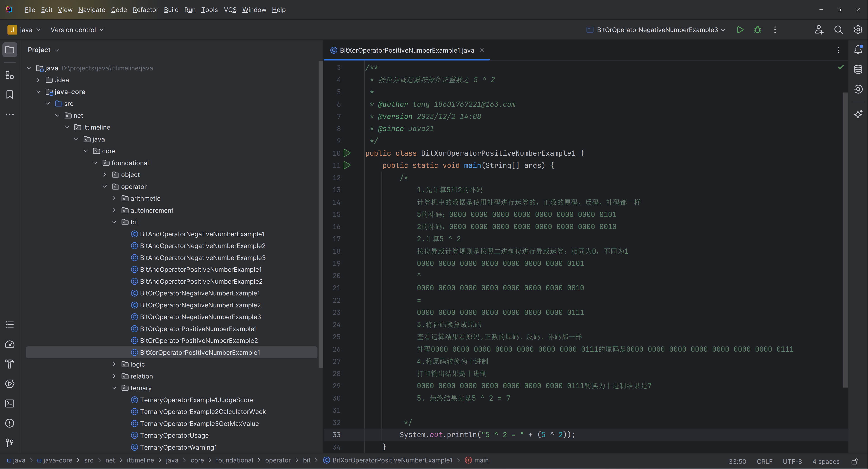Screen dimensions: 868x469
Task: Close the BitXorOperatorPositiveNumberExample1.java tab
Action: pyautogui.click(x=482, y=50)
